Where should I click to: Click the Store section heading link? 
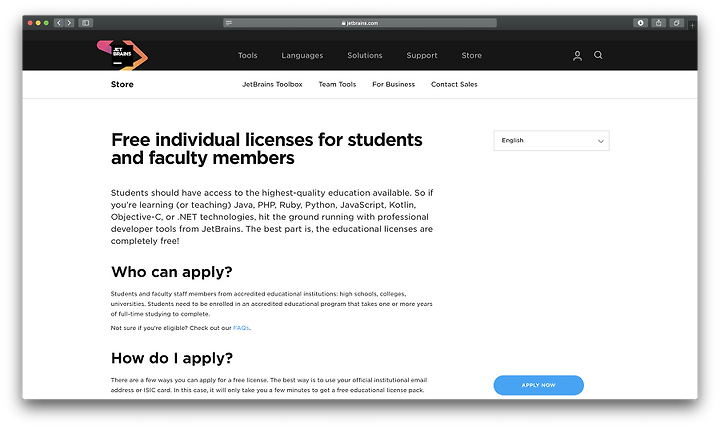122,84
